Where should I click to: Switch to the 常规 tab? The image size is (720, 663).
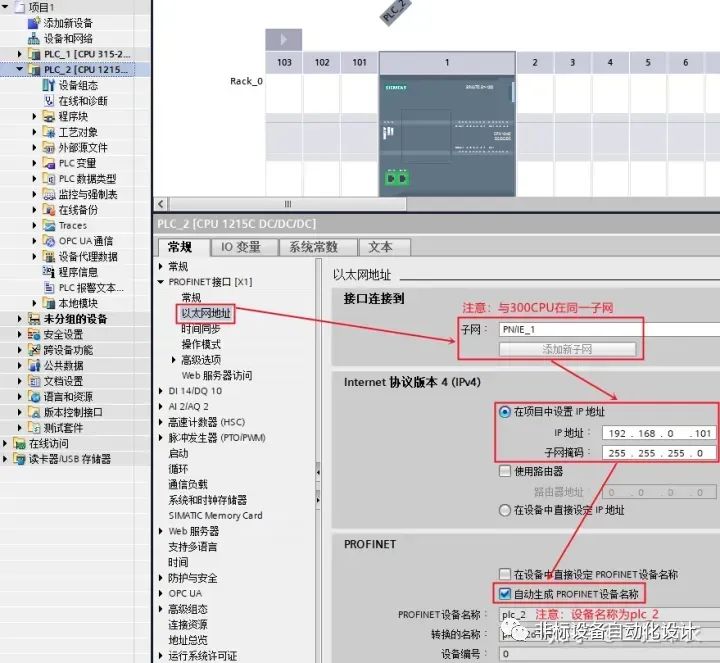coord(183,247)
